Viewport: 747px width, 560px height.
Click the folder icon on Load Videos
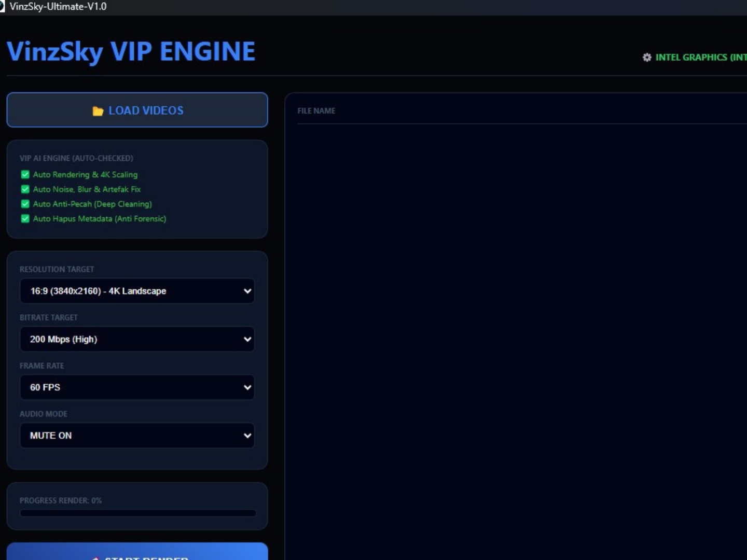pyautogui.click(x=98, y=111)
